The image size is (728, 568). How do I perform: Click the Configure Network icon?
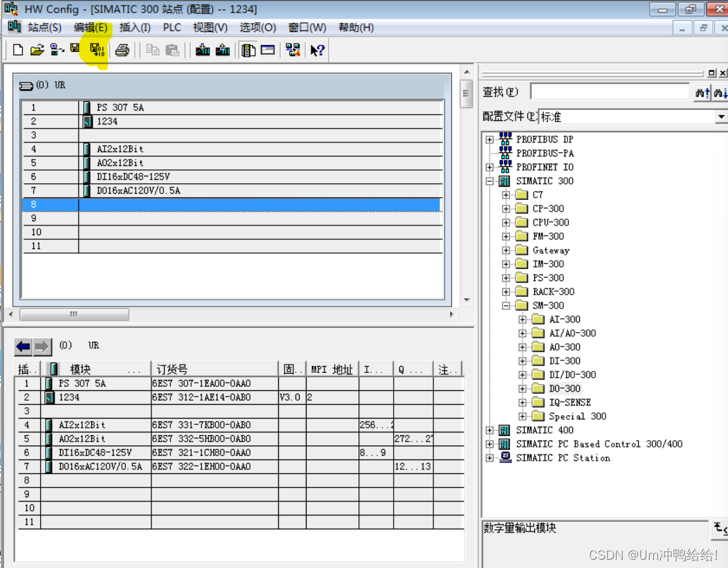coord(293,50)
